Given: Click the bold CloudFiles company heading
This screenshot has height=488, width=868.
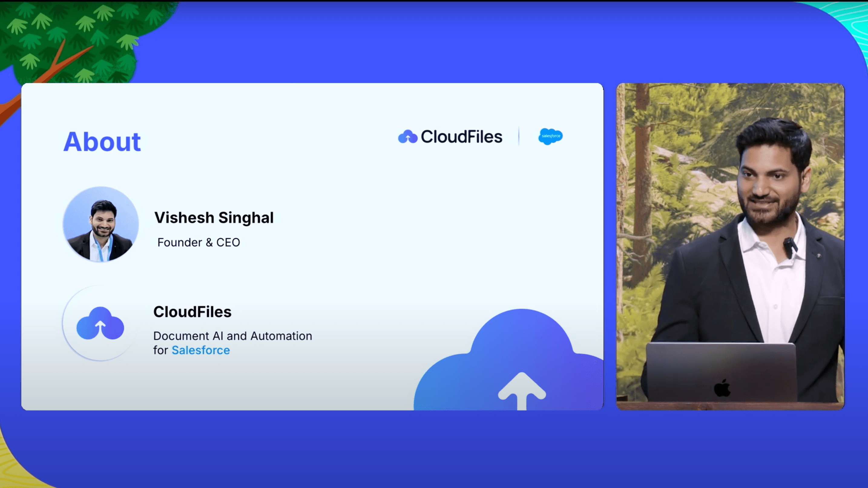Looking at the screenshot, I should point(192,312).
